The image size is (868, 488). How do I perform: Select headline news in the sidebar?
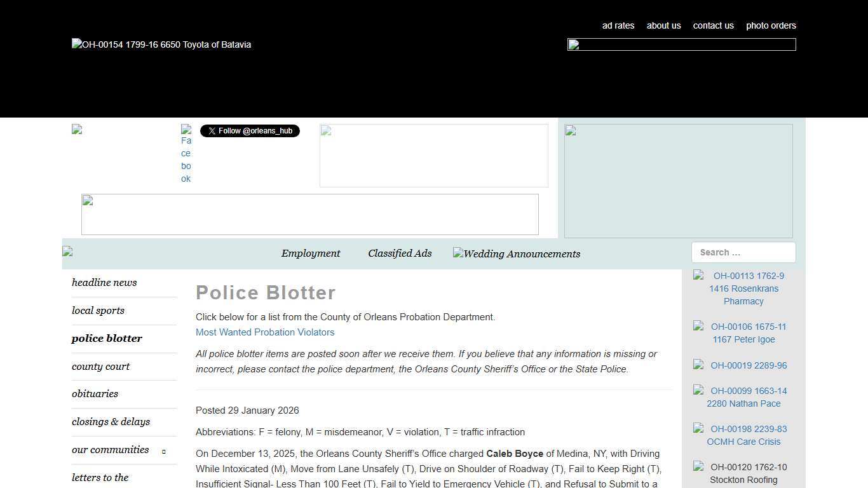coord(104,282)
